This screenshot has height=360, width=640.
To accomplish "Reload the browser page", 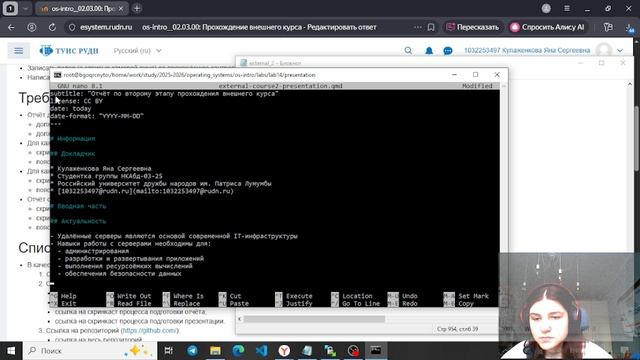I will [x=52, y=27].
